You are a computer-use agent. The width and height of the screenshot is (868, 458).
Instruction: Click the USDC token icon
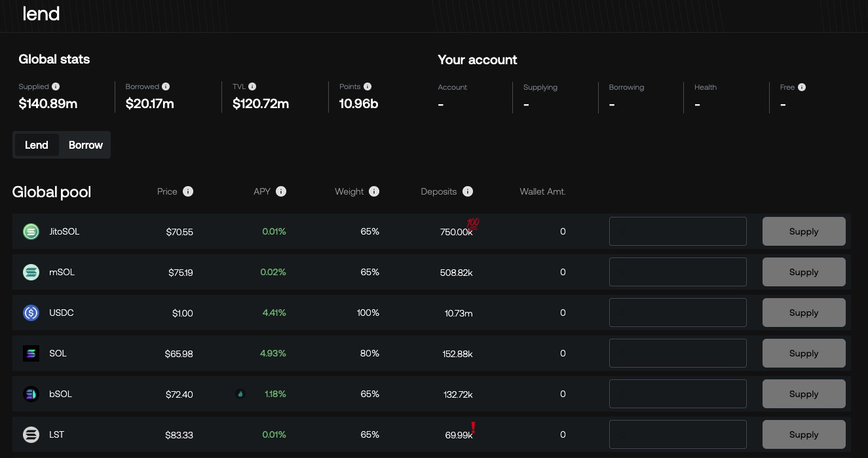tap(31, 313)
